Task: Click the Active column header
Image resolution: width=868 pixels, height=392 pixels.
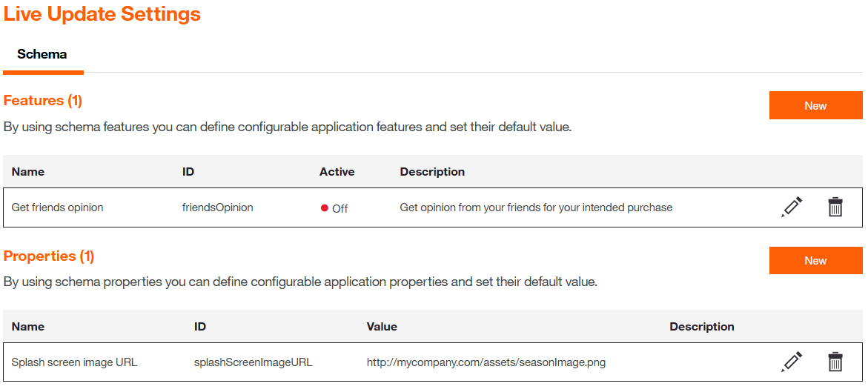Action: click(x=337, y=172)
